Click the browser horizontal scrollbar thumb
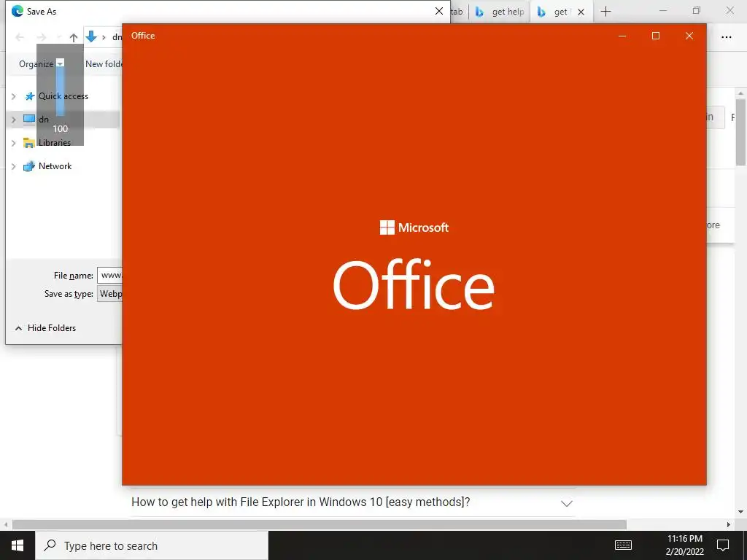 (x=320, y=524)
